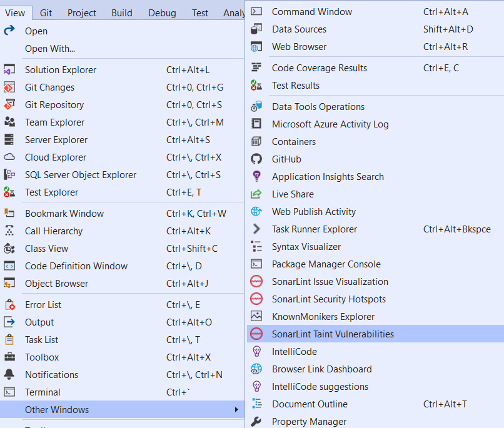504x428 pixels.
Task: Click the Notifications bell icon
Action: pyautogui.click(x=9, y=374)
